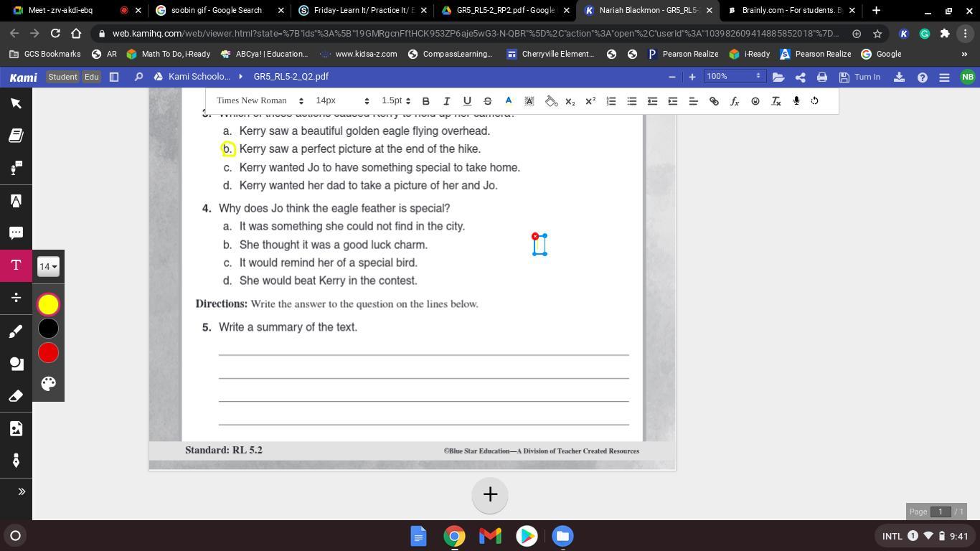The height and width of the screenshot is (551, 980).
Task: Select the Shapes tool
Action: point(16,363)
